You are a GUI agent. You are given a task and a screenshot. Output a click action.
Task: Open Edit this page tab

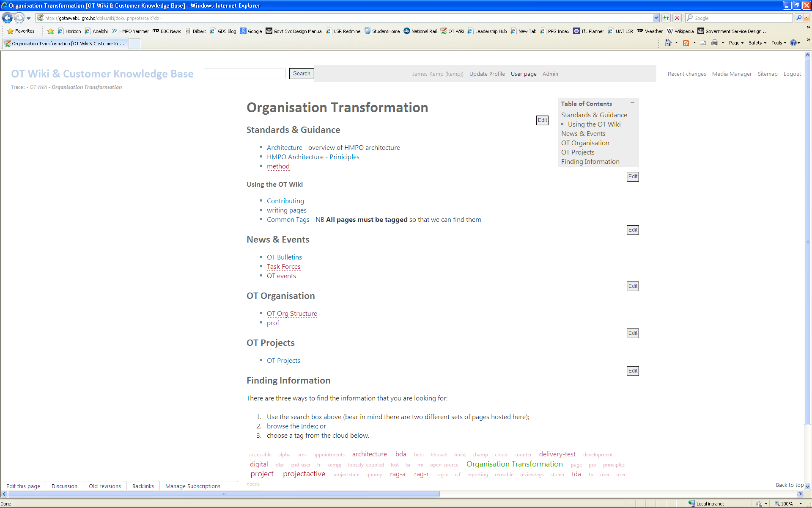[x=23, y=486]
